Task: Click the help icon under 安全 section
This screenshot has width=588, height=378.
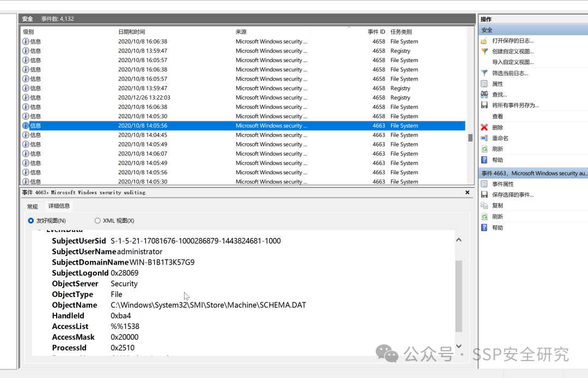Action: [484, 160]
